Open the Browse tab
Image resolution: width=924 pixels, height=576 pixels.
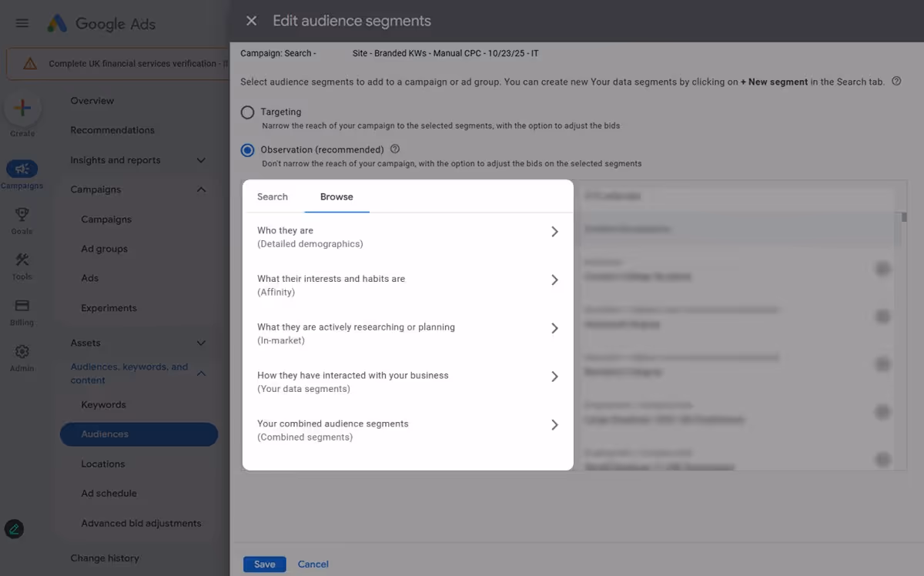(x=336, y=196)
